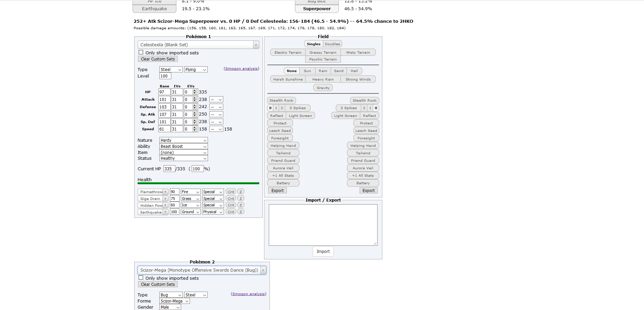644x310 pixels.
Task: Click the Import / Export text area
Action: point(323,225)
